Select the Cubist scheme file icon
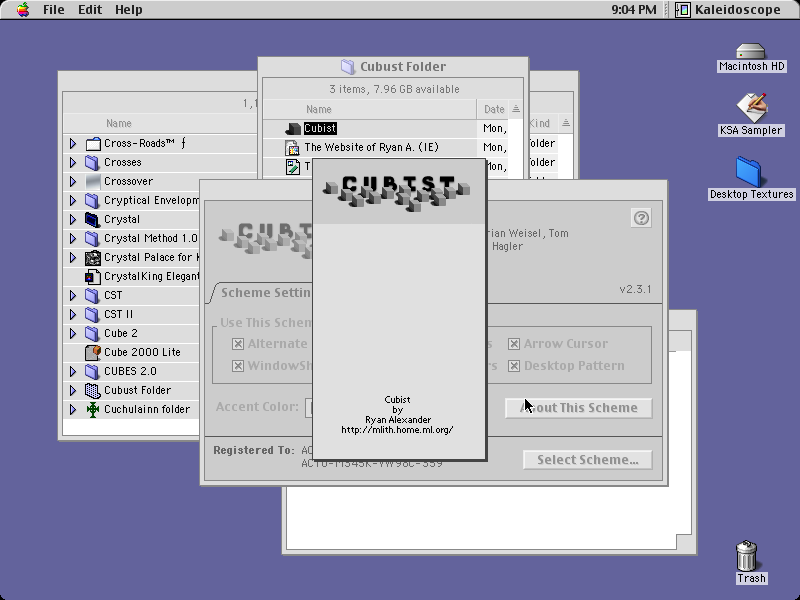800x600 pixels. click(293, 129)
